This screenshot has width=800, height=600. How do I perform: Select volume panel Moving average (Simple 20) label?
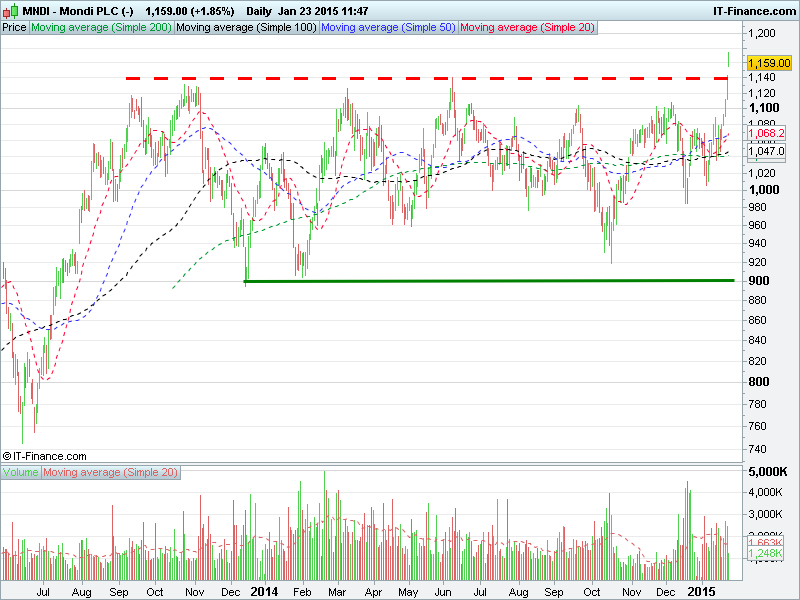click(x=110, y=472)
